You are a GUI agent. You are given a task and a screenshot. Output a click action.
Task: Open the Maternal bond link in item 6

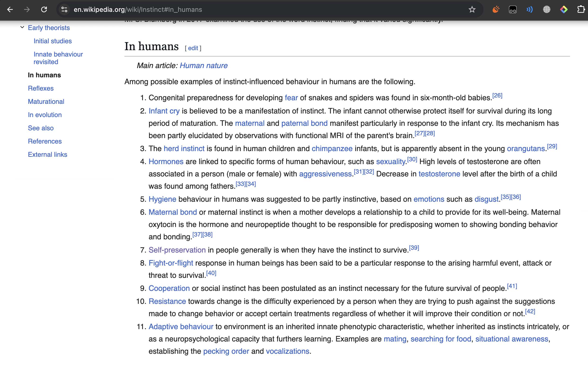point(173,212)
